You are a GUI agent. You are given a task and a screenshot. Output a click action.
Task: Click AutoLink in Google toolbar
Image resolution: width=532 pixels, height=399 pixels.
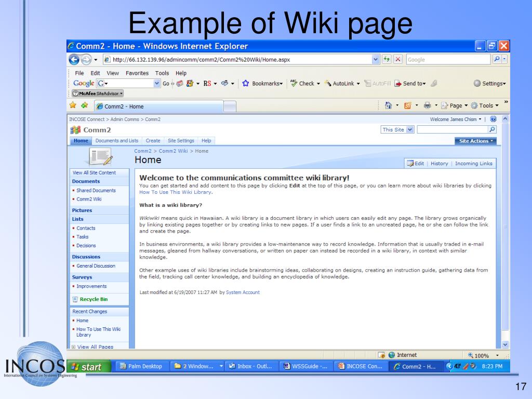pyautogui.click(x=342, y=84)
